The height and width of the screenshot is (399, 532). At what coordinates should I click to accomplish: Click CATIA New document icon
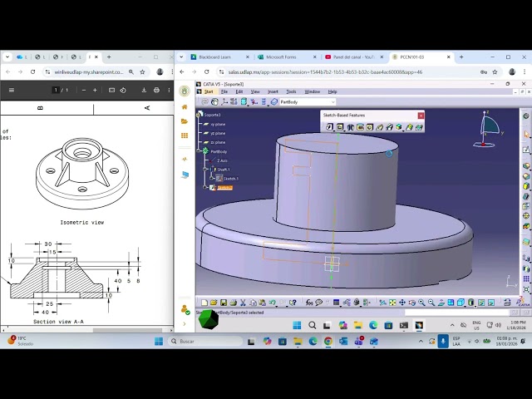[204, 303]
